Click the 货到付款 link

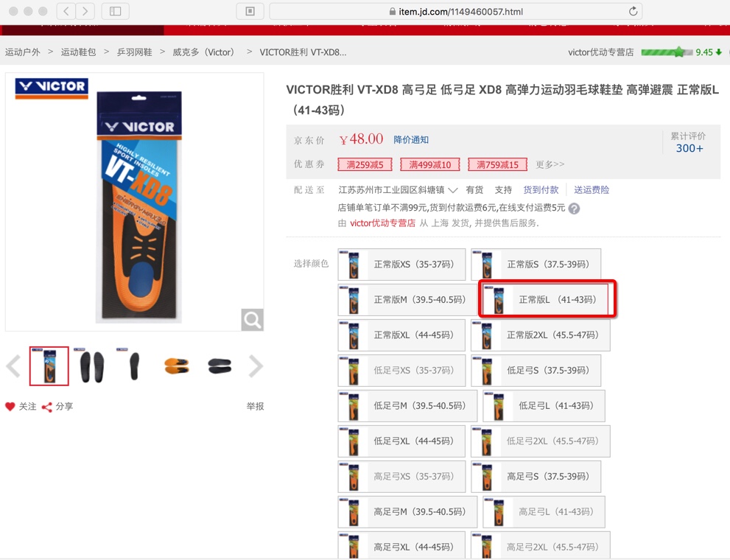coord(541,190)
